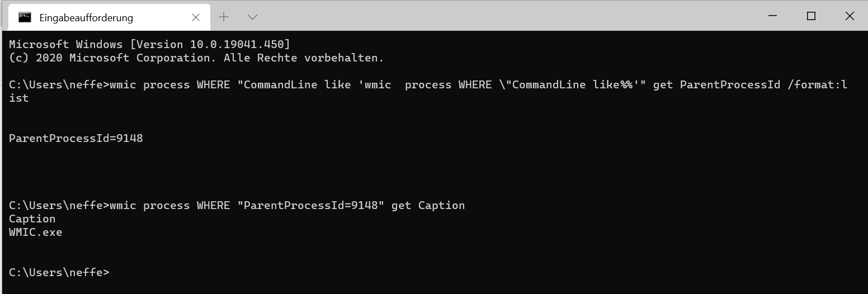This screenshot has width=868, height=294.
Task: Open a new tab with the plus icon
Action: point(224,17)
